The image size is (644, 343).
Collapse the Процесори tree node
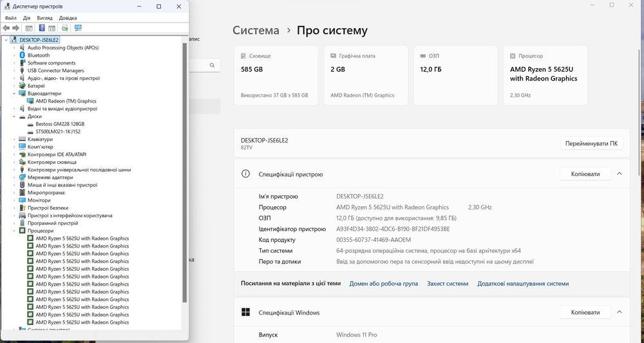coord(14,231)
